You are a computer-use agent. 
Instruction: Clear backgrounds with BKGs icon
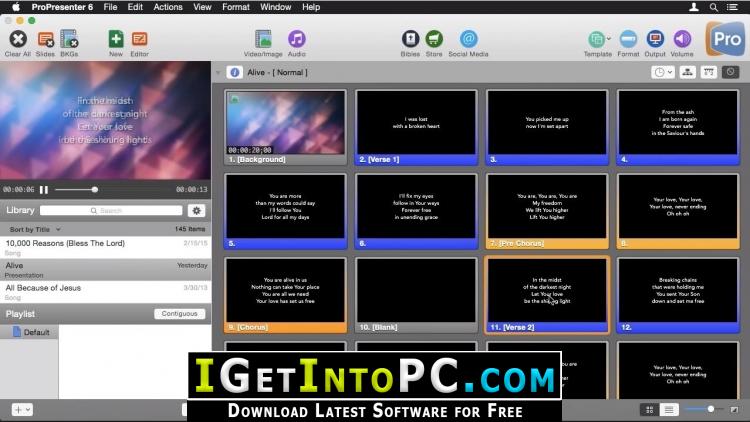click(69, 39)
